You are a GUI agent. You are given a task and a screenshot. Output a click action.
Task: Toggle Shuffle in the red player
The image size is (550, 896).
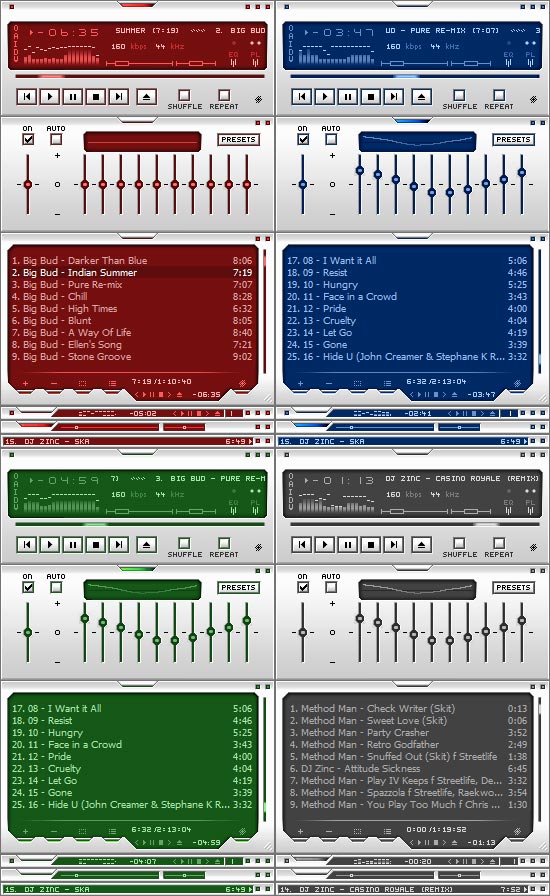[184, 95]
